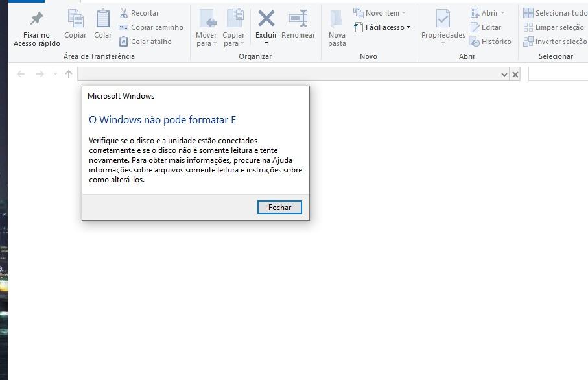This screenshot has height=380, width=588.
Task: Click the search box
Action: pyautogui.click(x=558, y=74)
